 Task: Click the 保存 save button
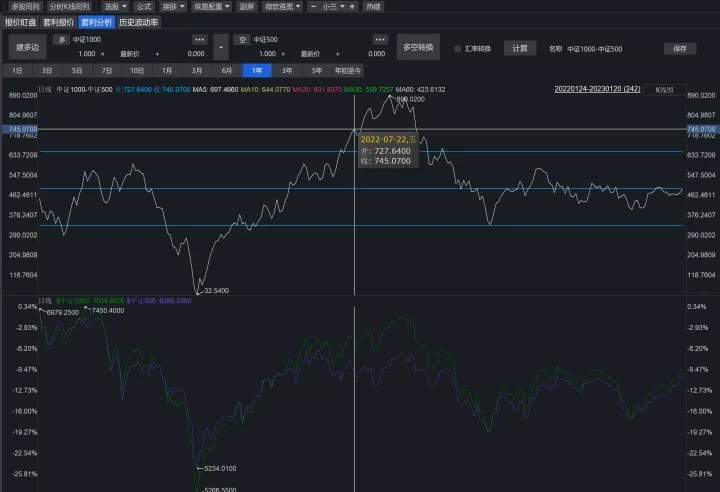point(679,48)
